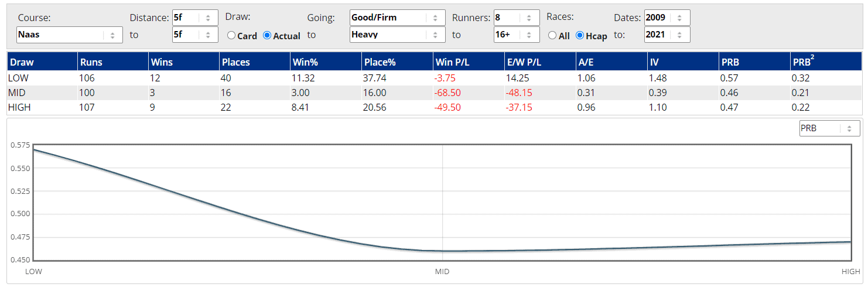Select the Card draw radio button
Image resolution: width=868 pixels, height=287 pixels.
pyautogui.click(x=231, y=36)
